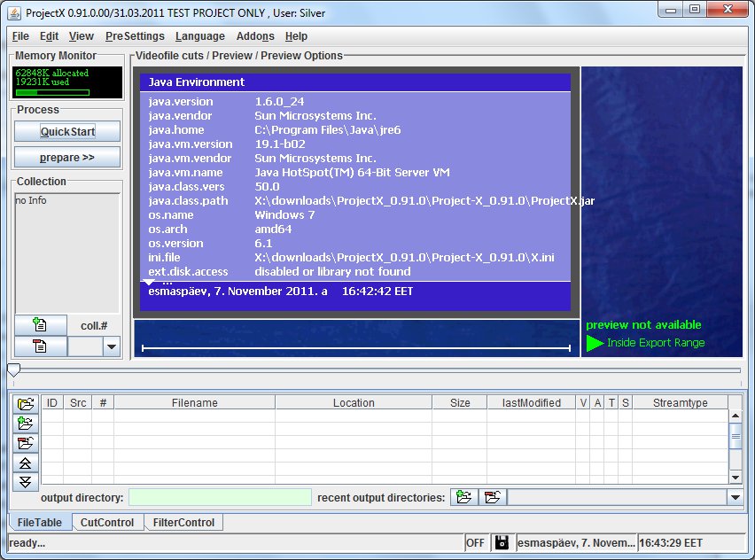Remove a file using the red folder icon beside the file table

click(26, 443)
